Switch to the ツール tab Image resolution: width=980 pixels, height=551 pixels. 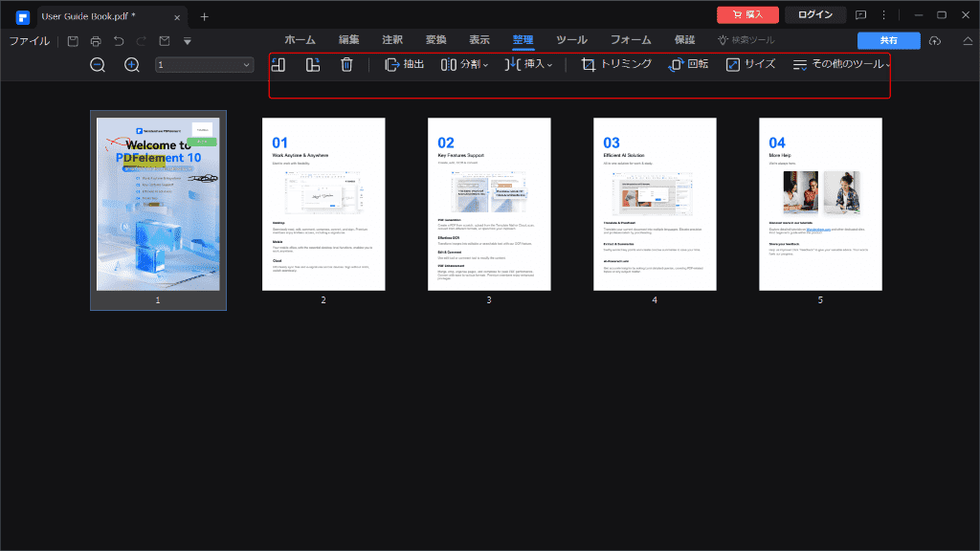pos(572,40)
